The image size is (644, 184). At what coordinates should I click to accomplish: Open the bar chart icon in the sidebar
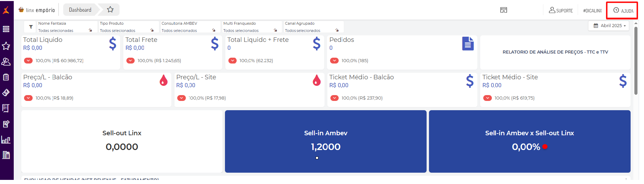pyautogui.click(x=6, y=140)
